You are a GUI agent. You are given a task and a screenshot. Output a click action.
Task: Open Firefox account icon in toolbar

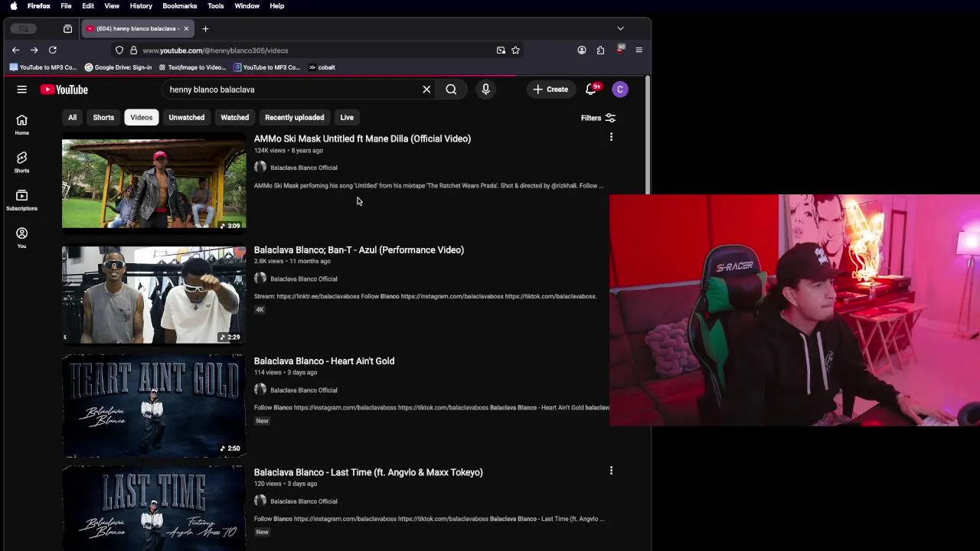582,51
